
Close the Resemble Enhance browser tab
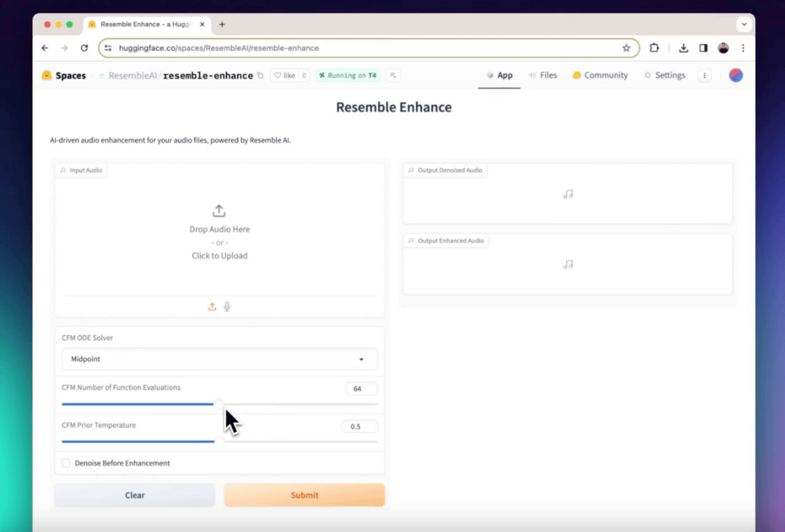202,24
